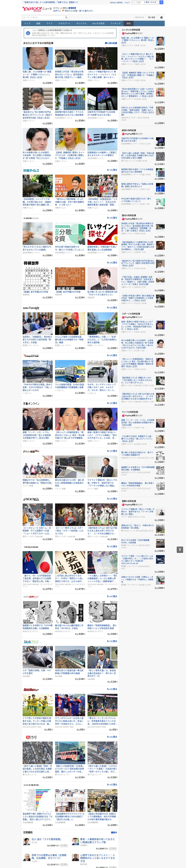Click the 会社四季報ONLINE publisher logo

pyautogui.click(x=31, y=218)
